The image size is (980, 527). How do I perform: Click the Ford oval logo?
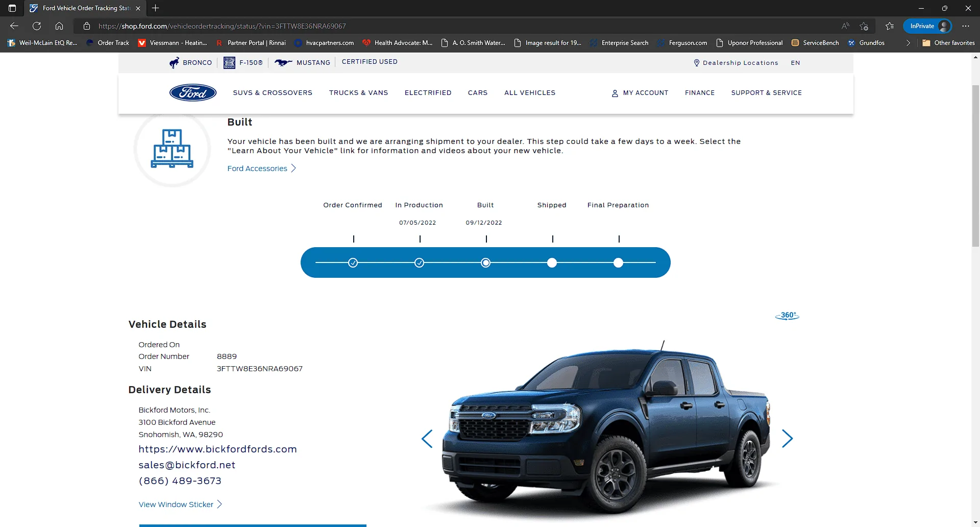pos(193,92)
